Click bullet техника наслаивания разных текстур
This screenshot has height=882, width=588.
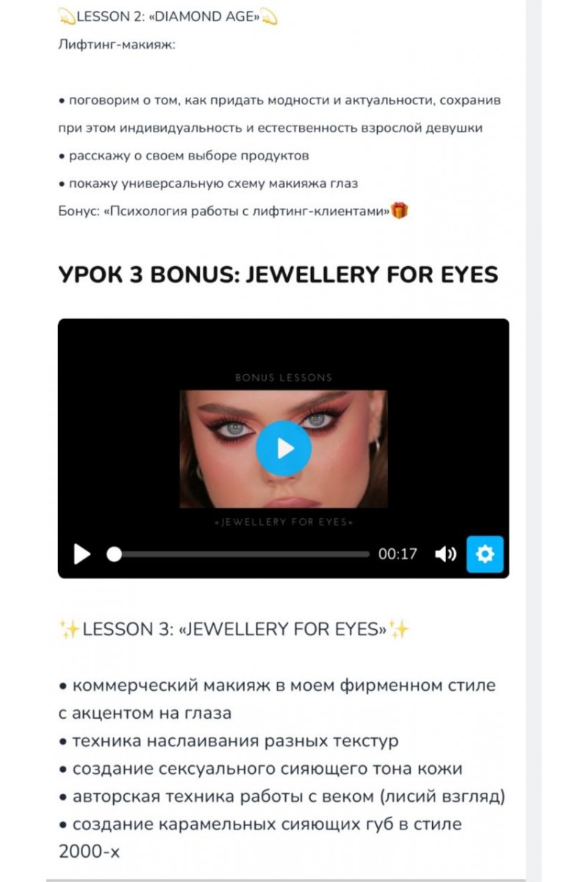[229, 741]
